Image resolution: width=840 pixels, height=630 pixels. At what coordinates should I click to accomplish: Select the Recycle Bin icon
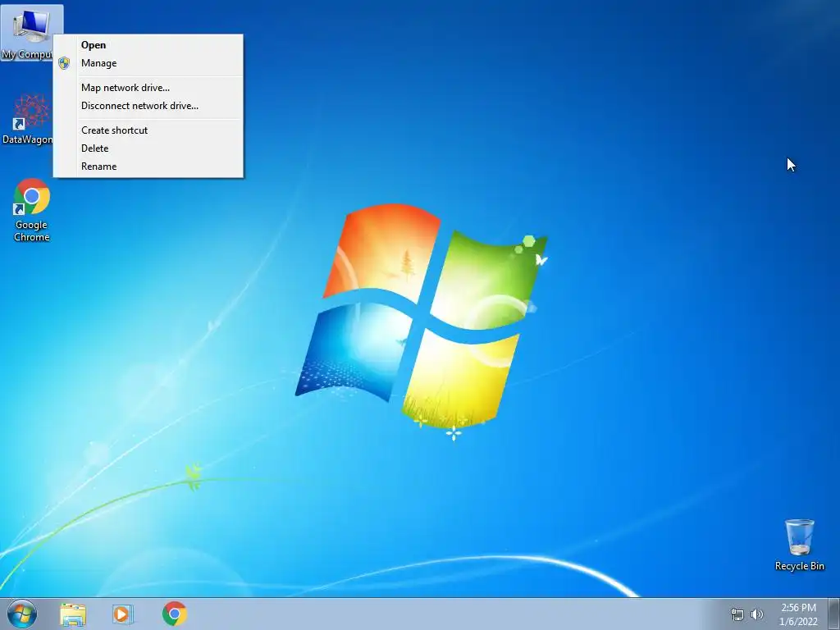(799, 545)
